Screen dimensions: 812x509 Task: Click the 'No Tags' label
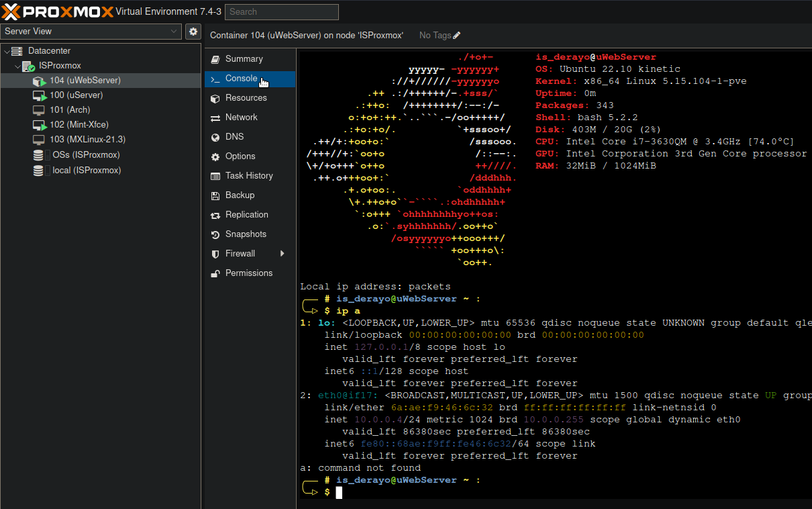tap(436, 35)
